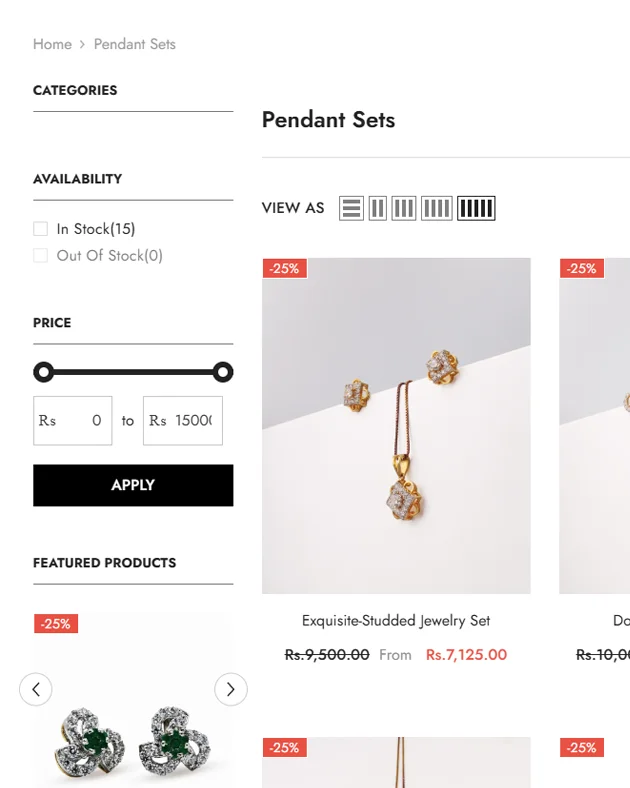Select four-column grid view icon

(436, 208)
